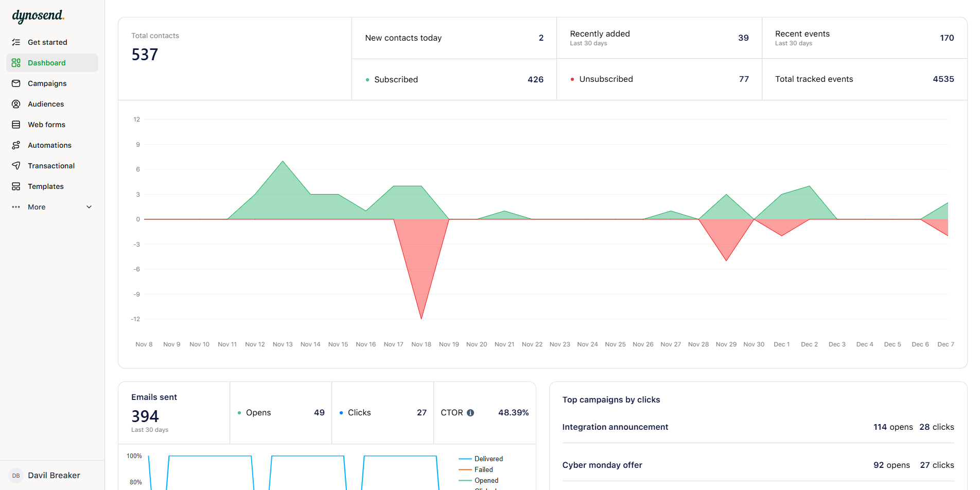
Task: Select the Automations workflow icon
Action: click(16, 145)
